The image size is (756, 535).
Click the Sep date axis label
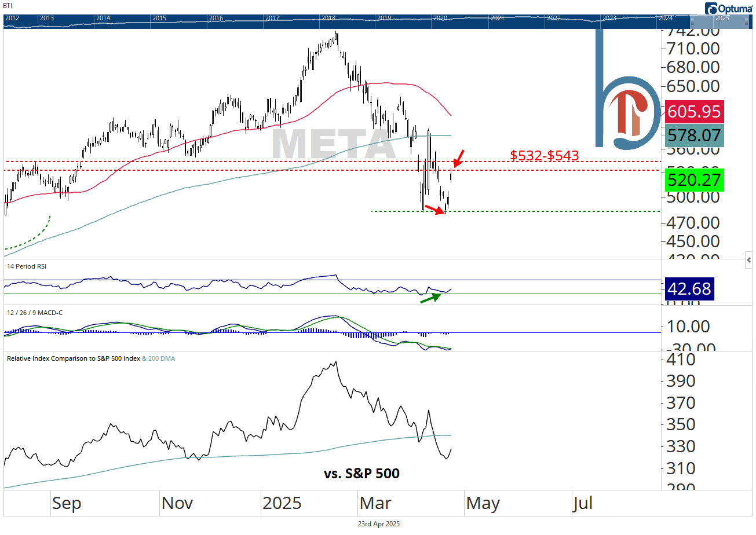click(66, 504)
